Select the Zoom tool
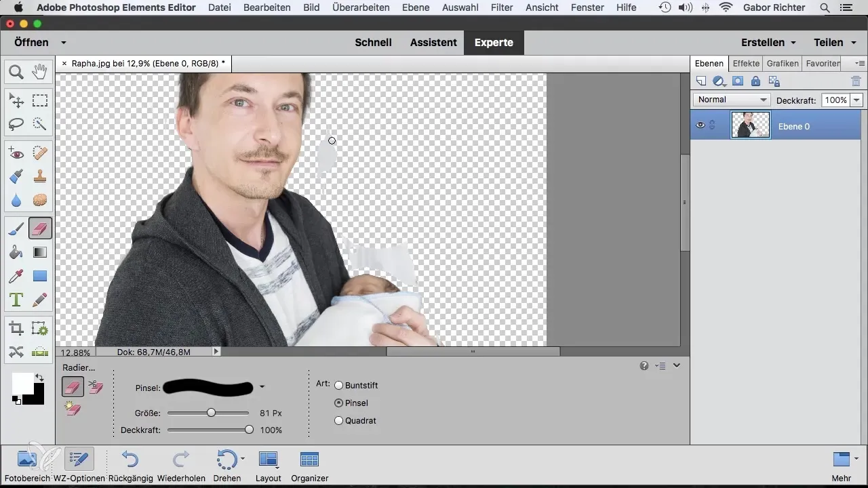Image resolution: width=868 pixels, height=488 pixels. click(16, 71)
